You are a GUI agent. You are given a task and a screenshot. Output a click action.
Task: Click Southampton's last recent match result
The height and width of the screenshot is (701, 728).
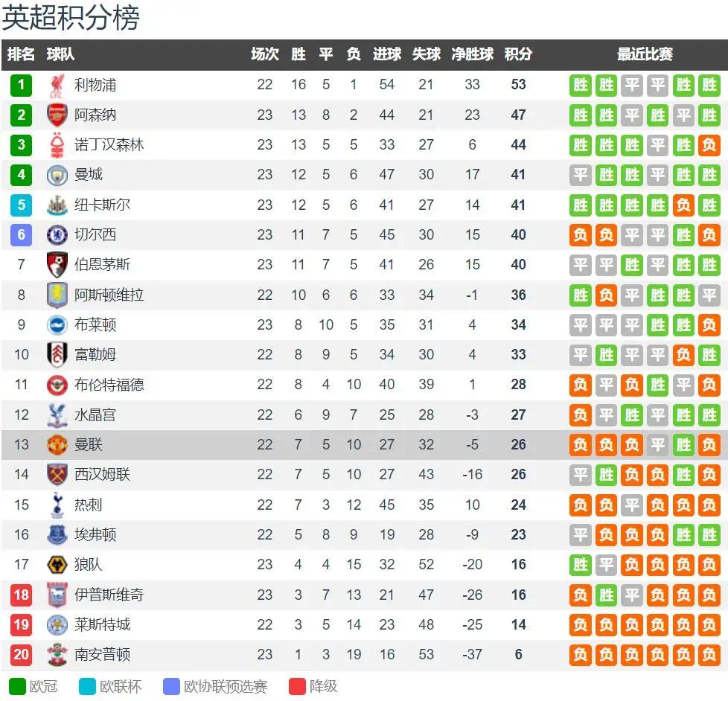click(x=709, y=655)
